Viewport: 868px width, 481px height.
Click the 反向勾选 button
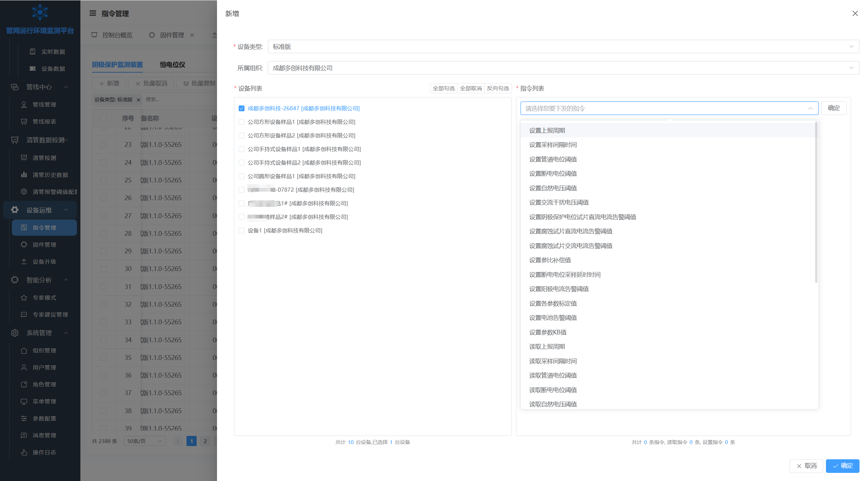[x=498, y=88]
